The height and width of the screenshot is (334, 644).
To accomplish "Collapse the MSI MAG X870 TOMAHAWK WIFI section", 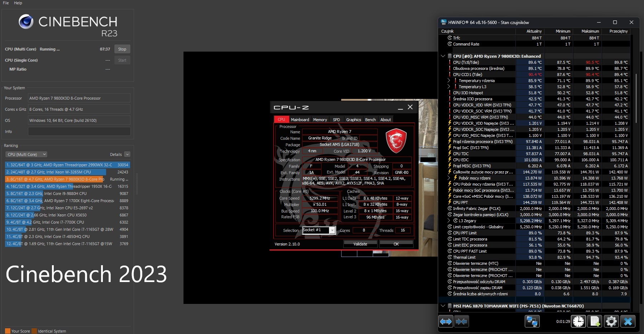I will [x=443, y=306].
